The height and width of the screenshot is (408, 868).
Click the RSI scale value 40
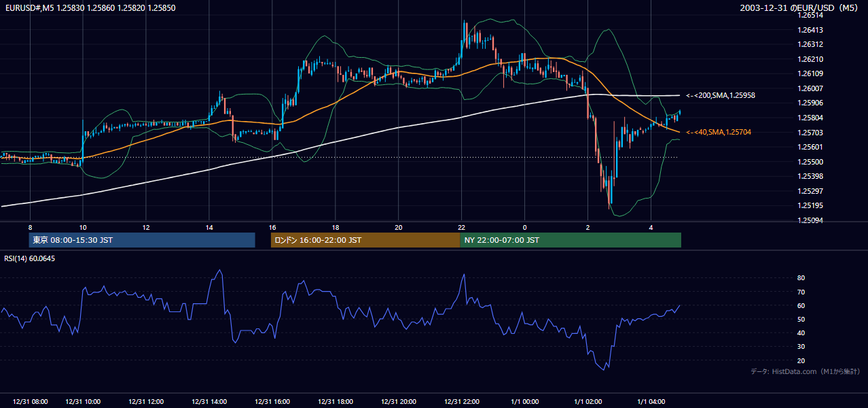click(x=801, y=333)
